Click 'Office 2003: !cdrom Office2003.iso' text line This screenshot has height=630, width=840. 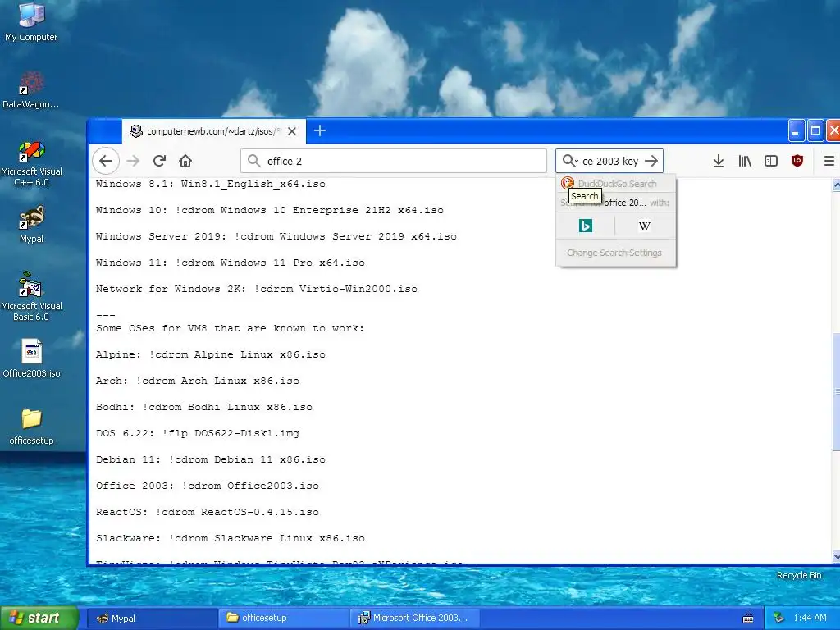point(208,486)
